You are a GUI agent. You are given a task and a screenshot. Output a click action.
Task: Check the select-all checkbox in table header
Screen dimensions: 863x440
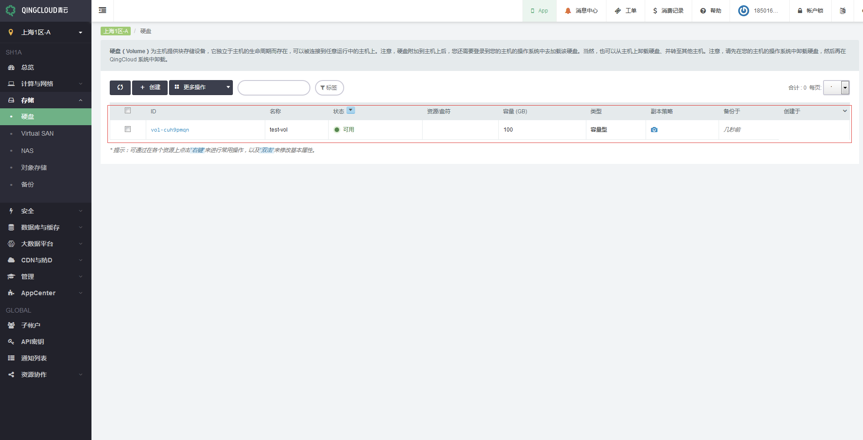pyautogui.click(x=128, y=111)
